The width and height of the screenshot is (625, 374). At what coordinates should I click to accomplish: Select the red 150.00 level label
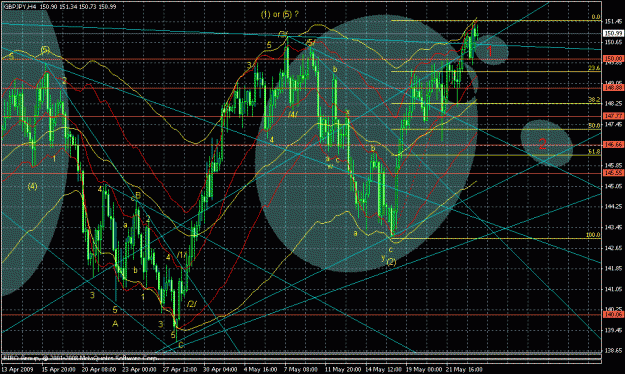click(x=613, y=59)
